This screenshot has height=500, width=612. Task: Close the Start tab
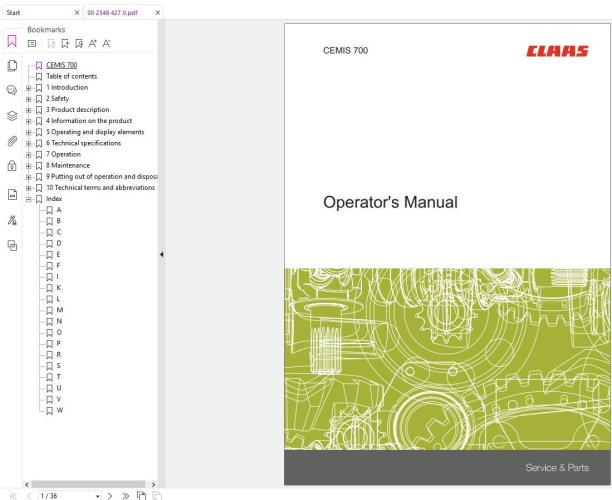click(x=77, y=12)
